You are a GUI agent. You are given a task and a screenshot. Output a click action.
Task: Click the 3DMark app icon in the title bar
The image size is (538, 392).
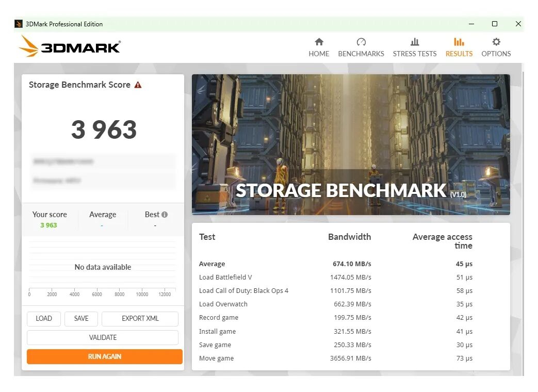coord(19,24)
